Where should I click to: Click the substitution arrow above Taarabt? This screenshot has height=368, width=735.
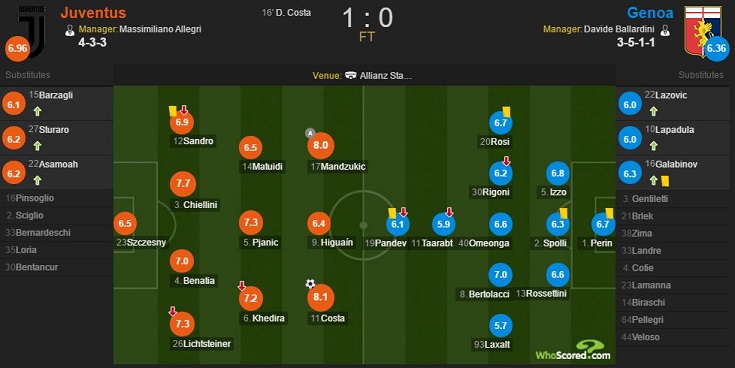(449, 212)
